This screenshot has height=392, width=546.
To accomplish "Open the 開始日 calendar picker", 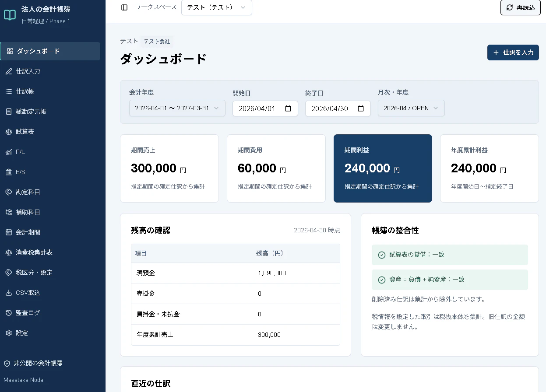I will pyautogui.click(x=288, y=108).
